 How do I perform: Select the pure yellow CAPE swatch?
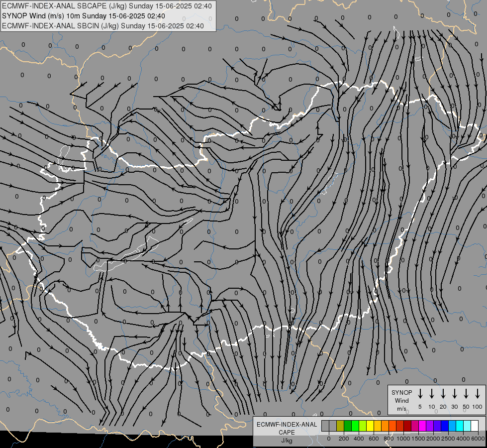coord(370,426)
